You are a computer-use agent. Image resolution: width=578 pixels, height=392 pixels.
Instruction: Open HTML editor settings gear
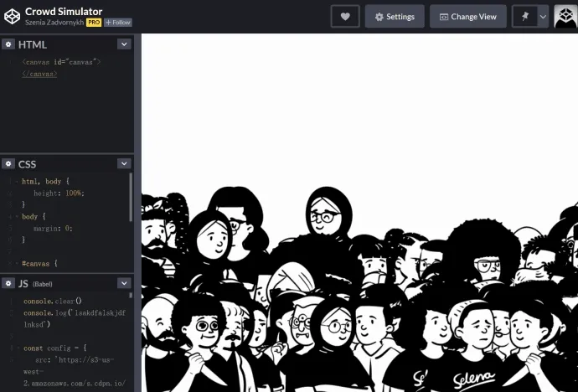[x=8, y=44]
